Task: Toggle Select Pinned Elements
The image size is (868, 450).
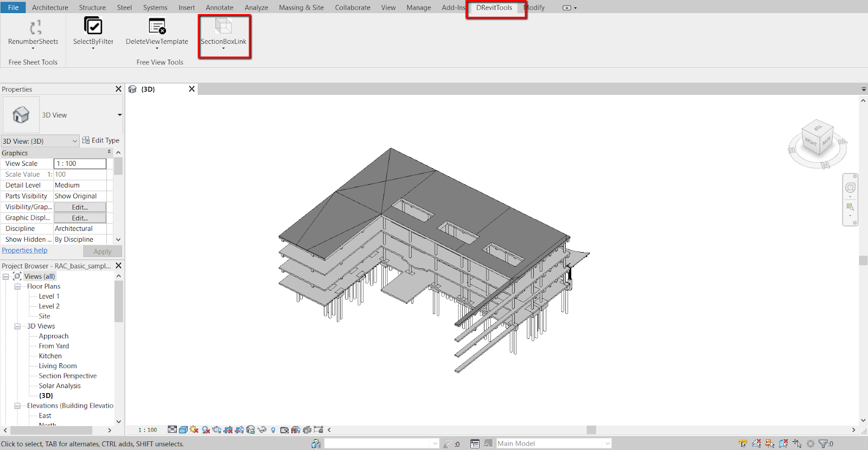Action: (770, 443)
